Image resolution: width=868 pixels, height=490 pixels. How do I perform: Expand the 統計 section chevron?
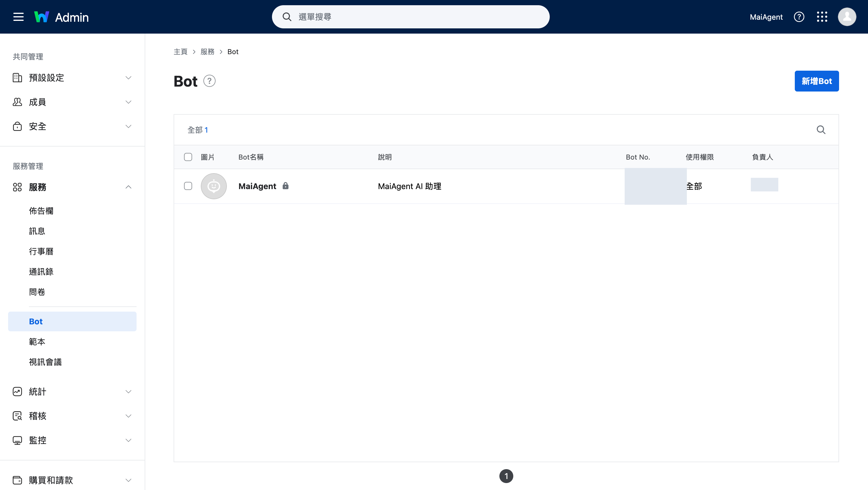128,392
